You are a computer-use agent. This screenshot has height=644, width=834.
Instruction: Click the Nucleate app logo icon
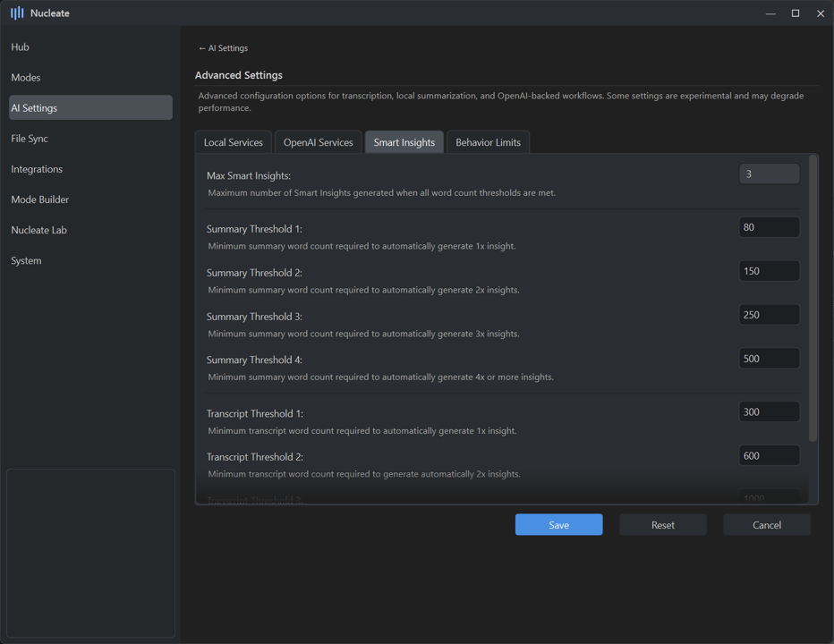coord(17,13)
